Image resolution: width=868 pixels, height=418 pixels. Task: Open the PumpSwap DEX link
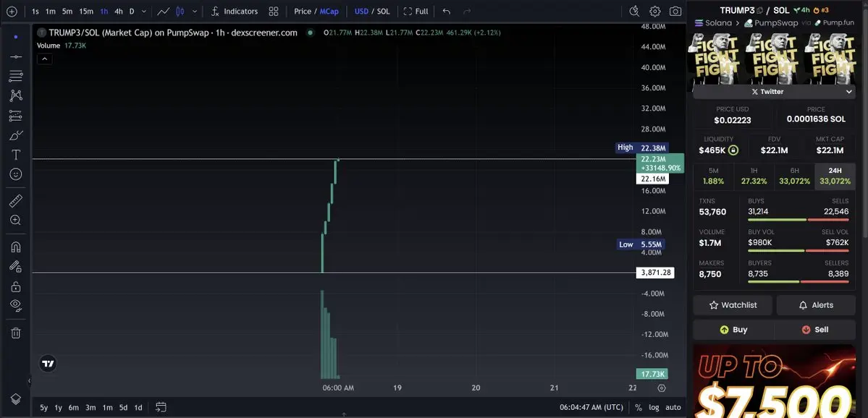(x=771, y=23)
